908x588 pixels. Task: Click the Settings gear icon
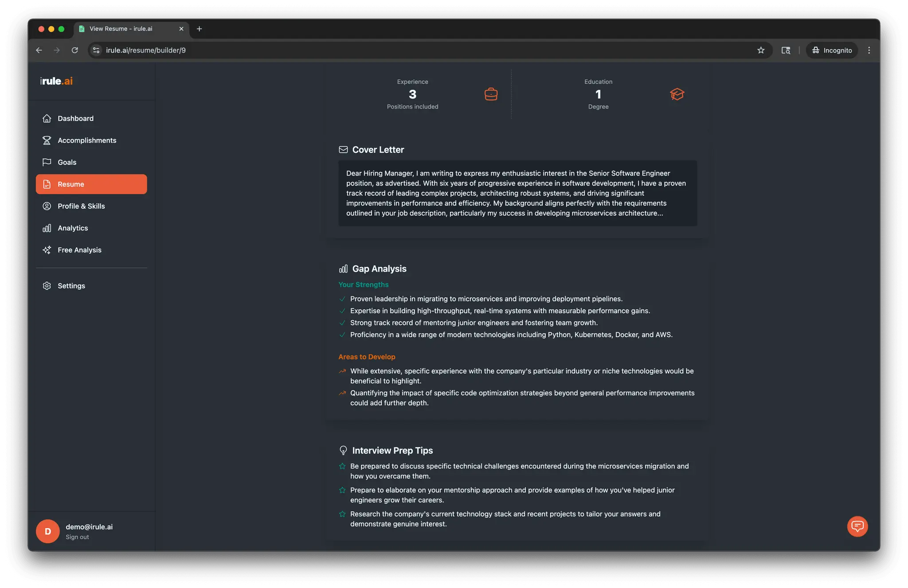[x=47, y=286]
